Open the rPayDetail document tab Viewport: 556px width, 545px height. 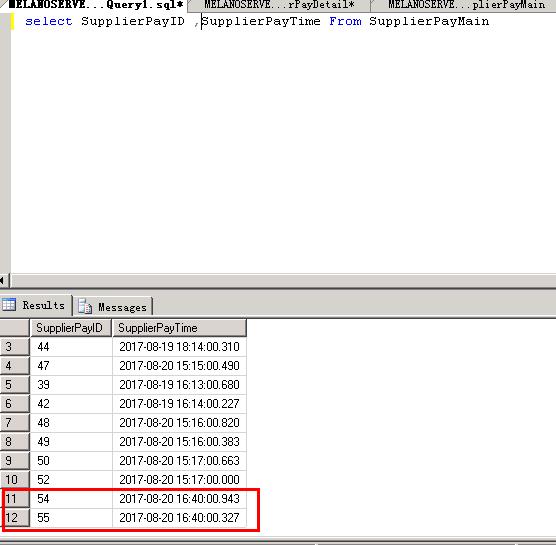tap(279, 5)
